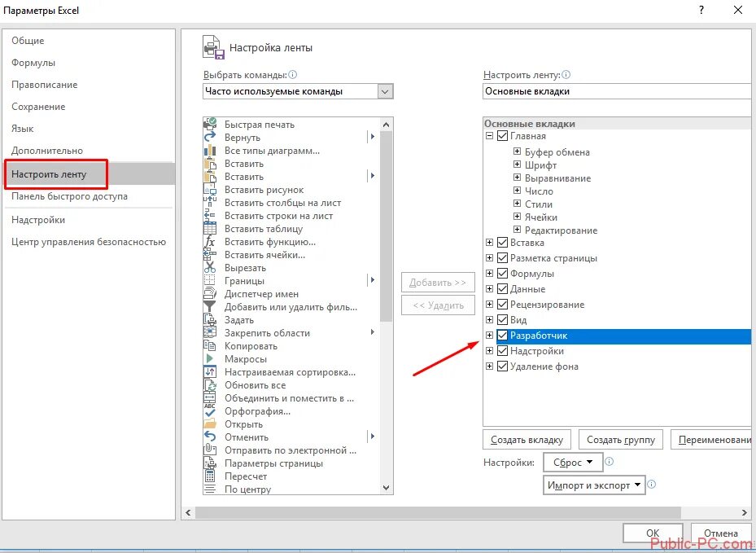Image resolution: width=756 pixels, height=553 pixels.
Task: Toggle the Разметка страницы checkbox
Action: [502, 257]
